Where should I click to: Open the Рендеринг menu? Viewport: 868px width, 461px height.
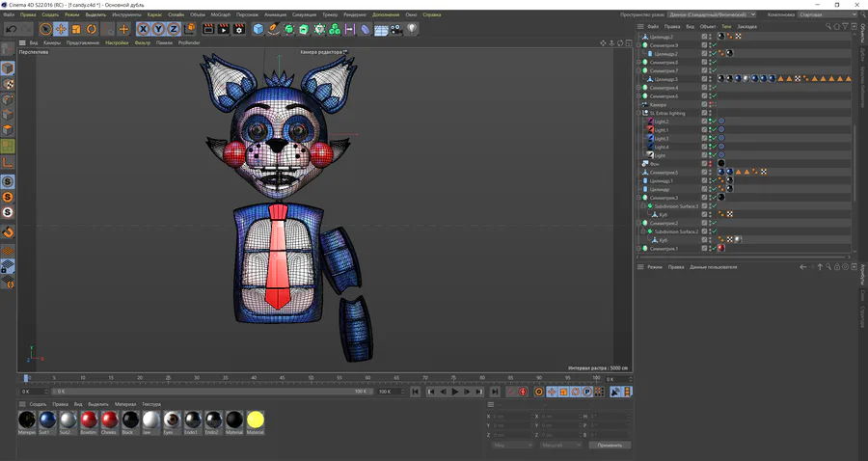coord(355,14)
